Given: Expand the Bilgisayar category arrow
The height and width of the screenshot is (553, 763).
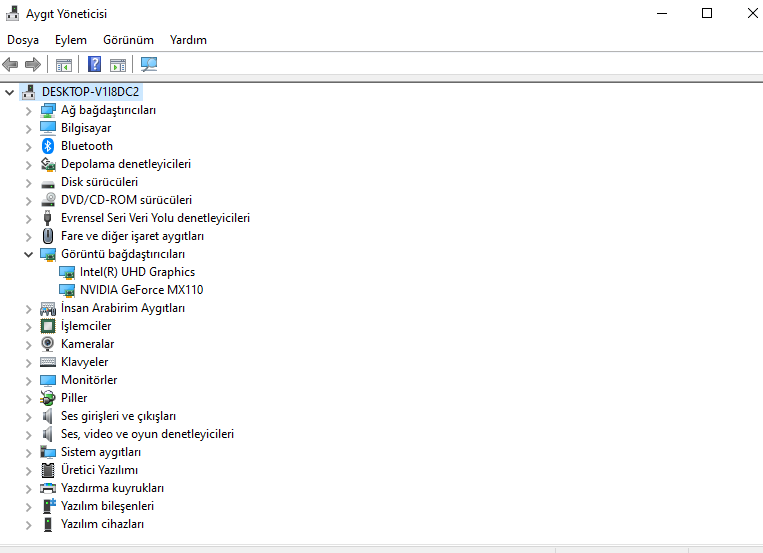Looking at the screenshot, I should 29,129.
